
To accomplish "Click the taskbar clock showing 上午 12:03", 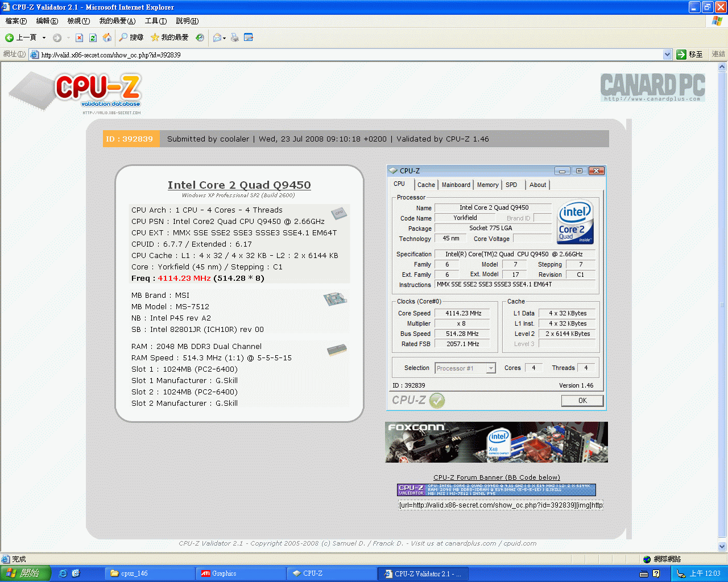I will [x=705, y=573].
